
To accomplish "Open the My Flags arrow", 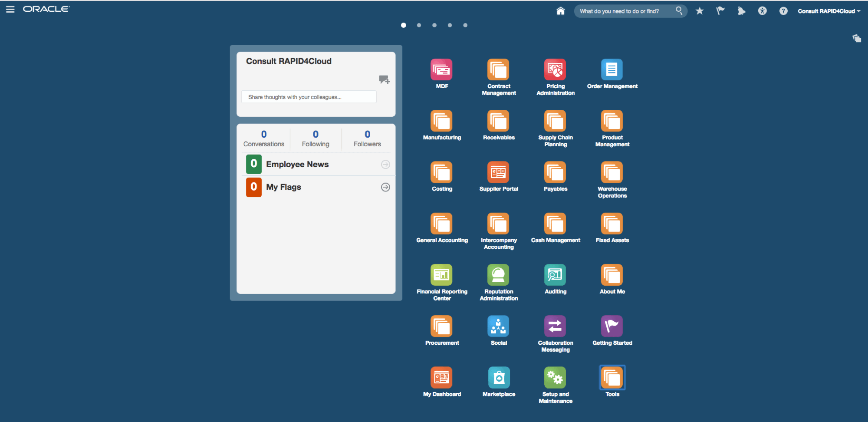I will pyautogui.click(x=385, y=187).
